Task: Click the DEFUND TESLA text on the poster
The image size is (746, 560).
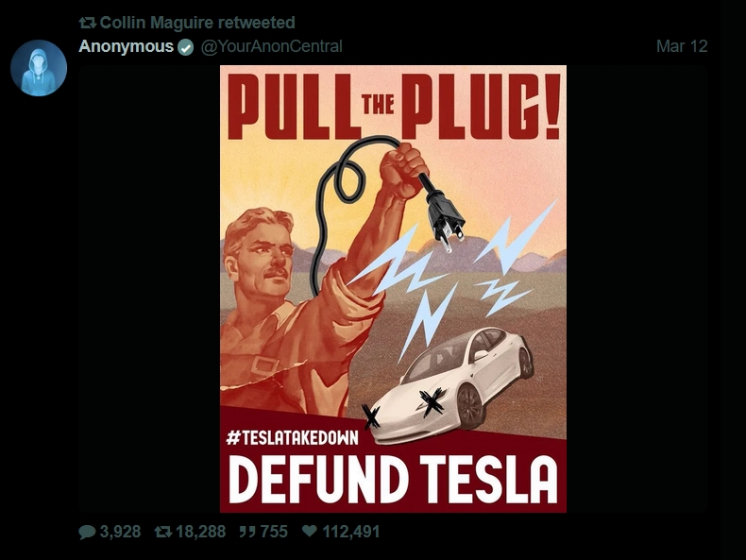Action: [393, 479]
